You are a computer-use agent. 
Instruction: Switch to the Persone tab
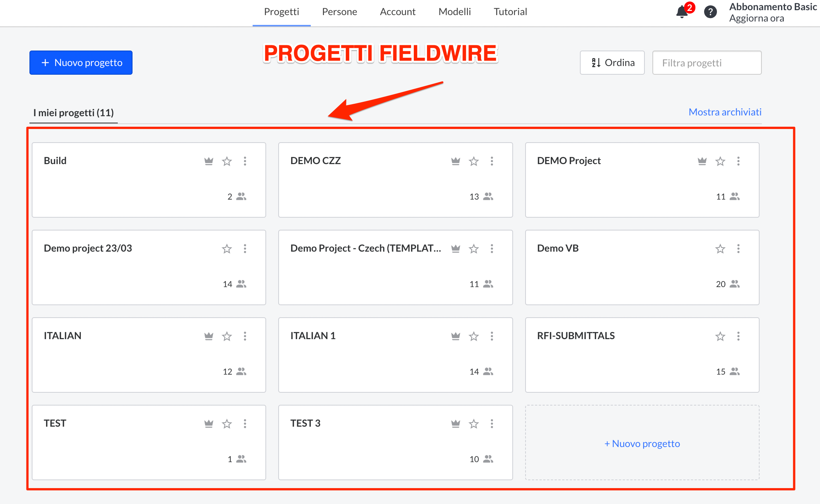pos(339,12)
